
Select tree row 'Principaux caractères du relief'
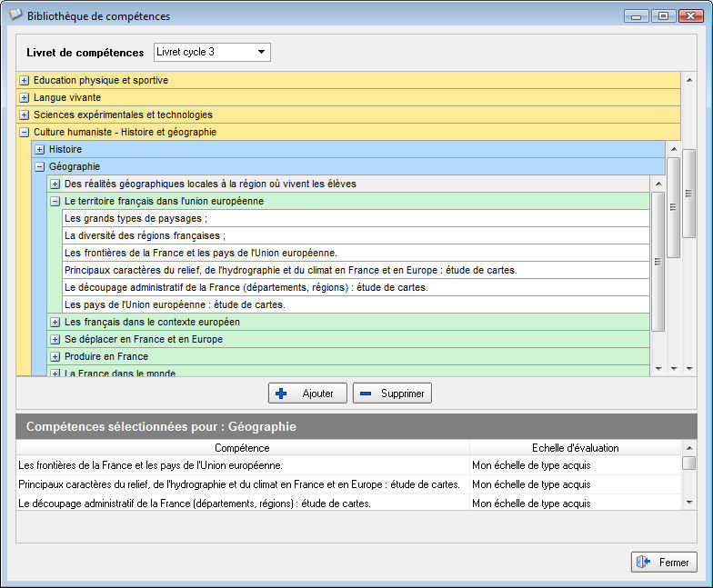click(x=356, y=271)
